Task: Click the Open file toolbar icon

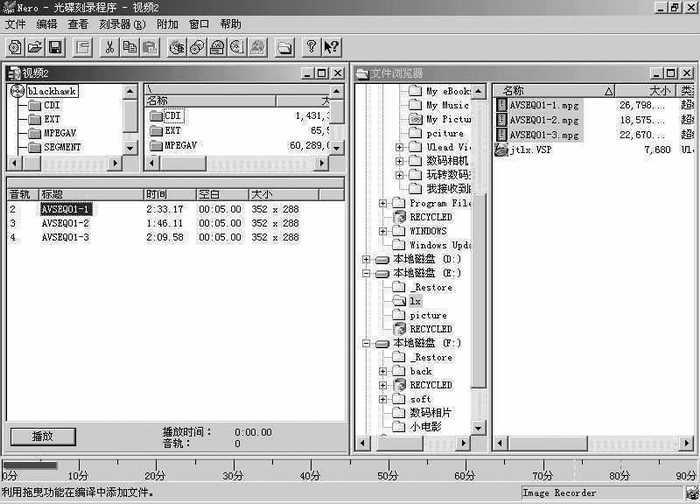Action: point(35,46)
